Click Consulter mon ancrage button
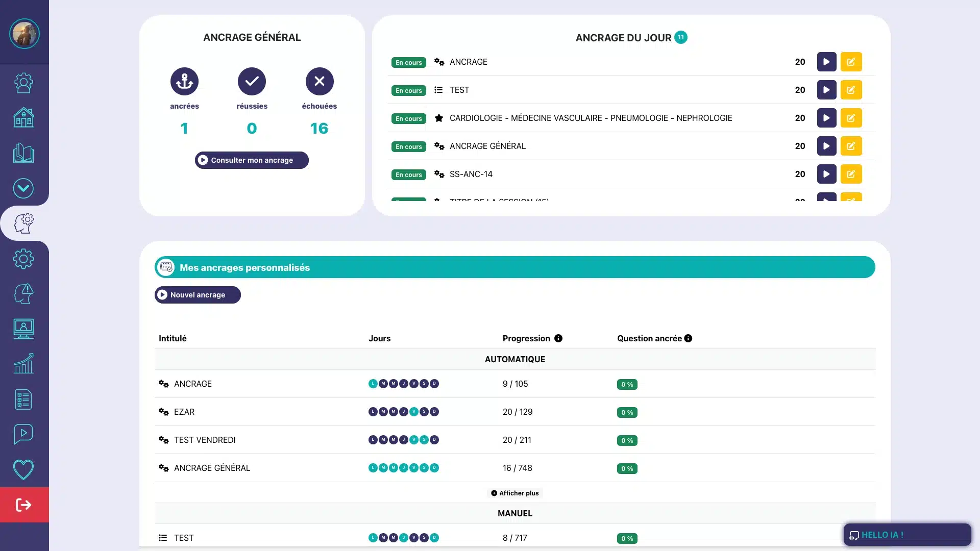Image resolution: width=980 pixels, height=551 pixels. coord(252,160)
